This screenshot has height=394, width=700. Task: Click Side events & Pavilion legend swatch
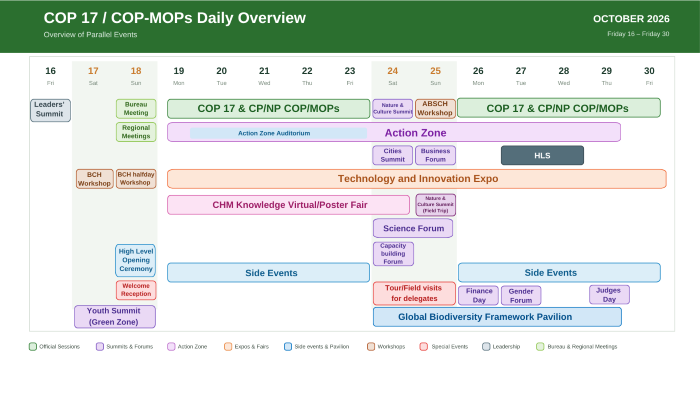[288, 347]
